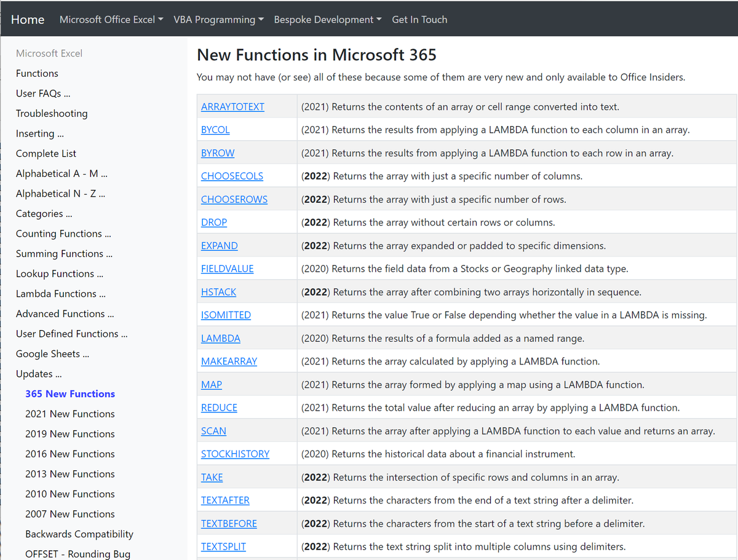
Task: Expand Summing Functions sidebar section
Action: pos(64,254)
